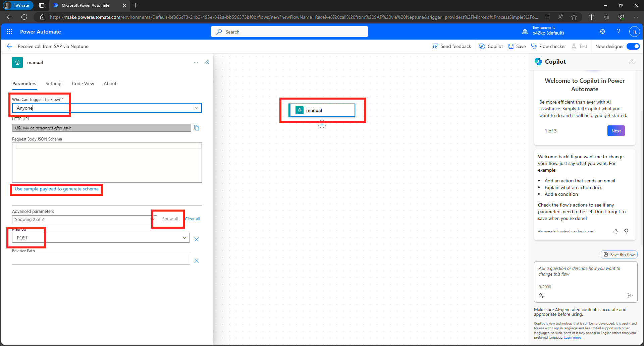The height and width of the screenshot is (346, 644).
Task: Open the Environments picker icon
Action: (x=525, y=32)
